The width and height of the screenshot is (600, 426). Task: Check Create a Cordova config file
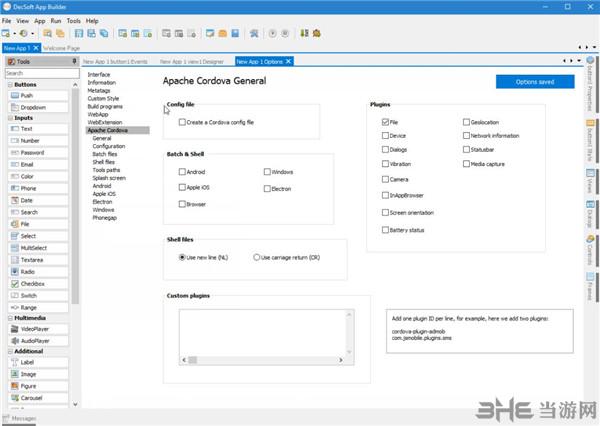[182, 122]
